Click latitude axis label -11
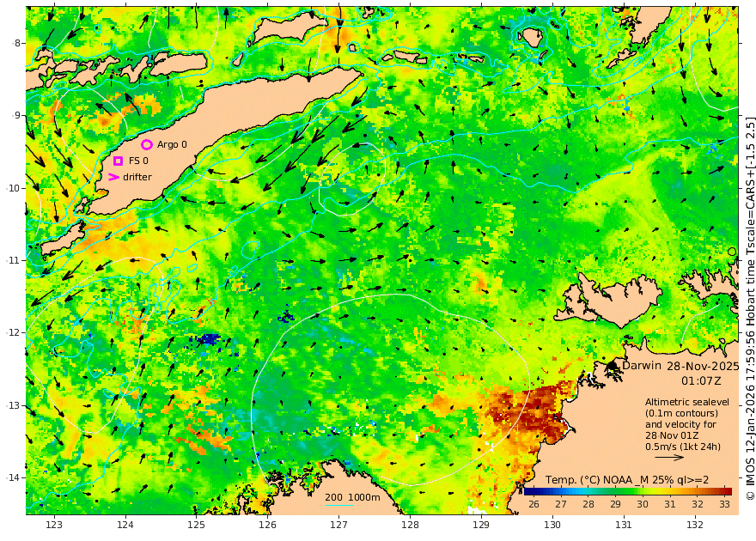756x541 pixels. point(13,260)
